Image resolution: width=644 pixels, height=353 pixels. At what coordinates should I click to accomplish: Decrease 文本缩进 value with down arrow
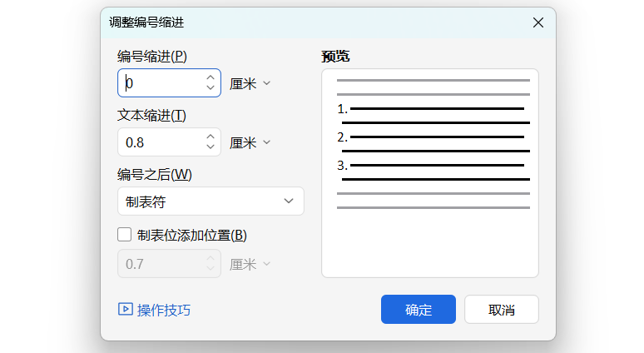[x=210, y=147]
